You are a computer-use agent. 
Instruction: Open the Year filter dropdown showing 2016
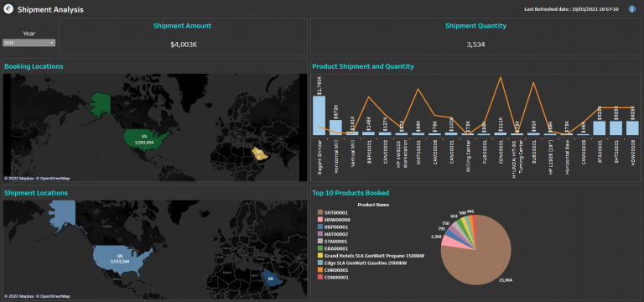pyautogui.click(x=29, y=43)
